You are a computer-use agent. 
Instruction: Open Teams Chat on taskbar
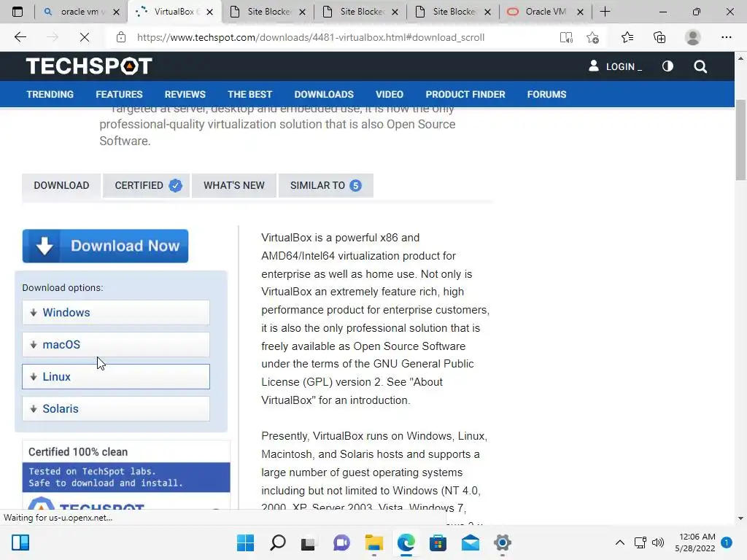pos(341,542)
